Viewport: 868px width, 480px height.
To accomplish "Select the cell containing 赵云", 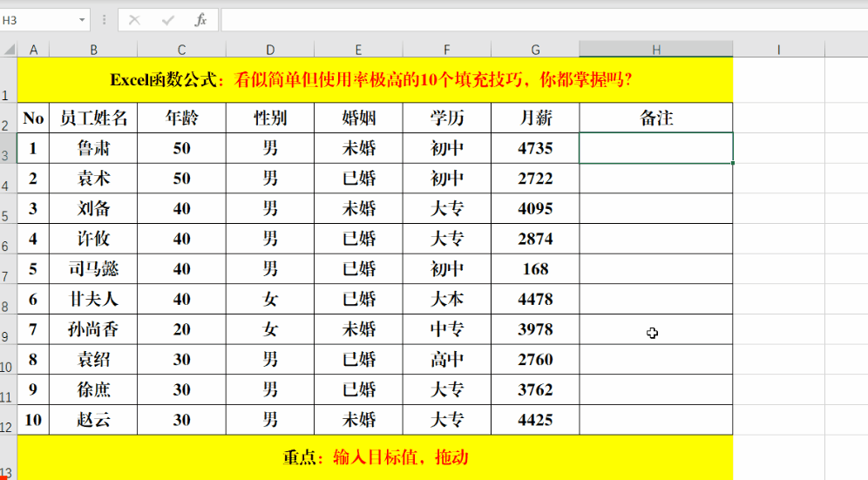I will click(93, 420).
